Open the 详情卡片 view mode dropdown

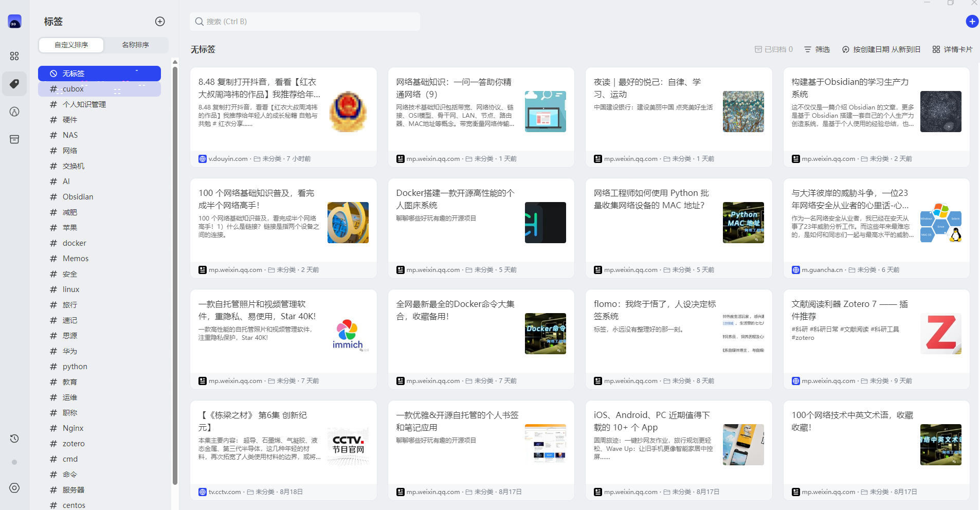click(952, 49)
